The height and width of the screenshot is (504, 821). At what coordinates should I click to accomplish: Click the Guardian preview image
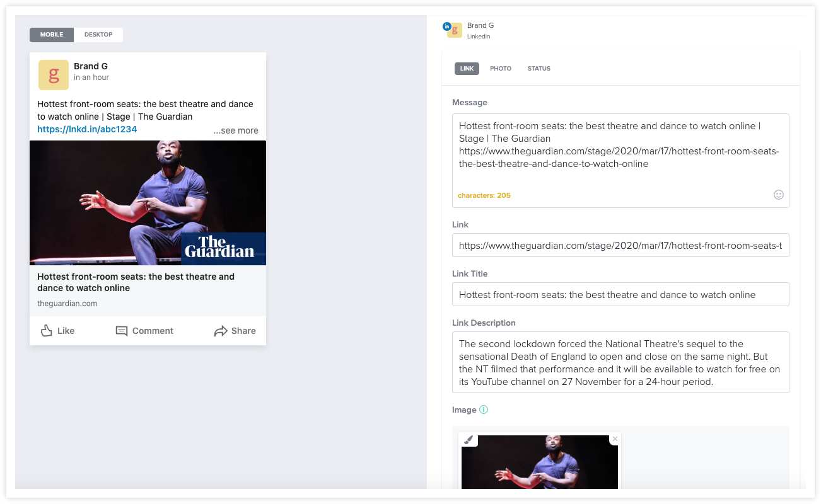click(148, 202)
